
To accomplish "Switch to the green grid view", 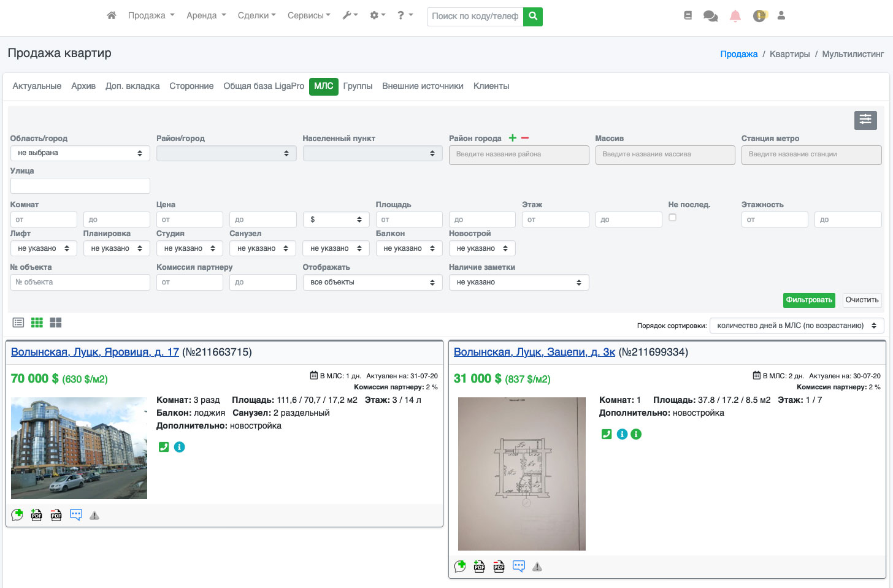I will pos(37,323).
